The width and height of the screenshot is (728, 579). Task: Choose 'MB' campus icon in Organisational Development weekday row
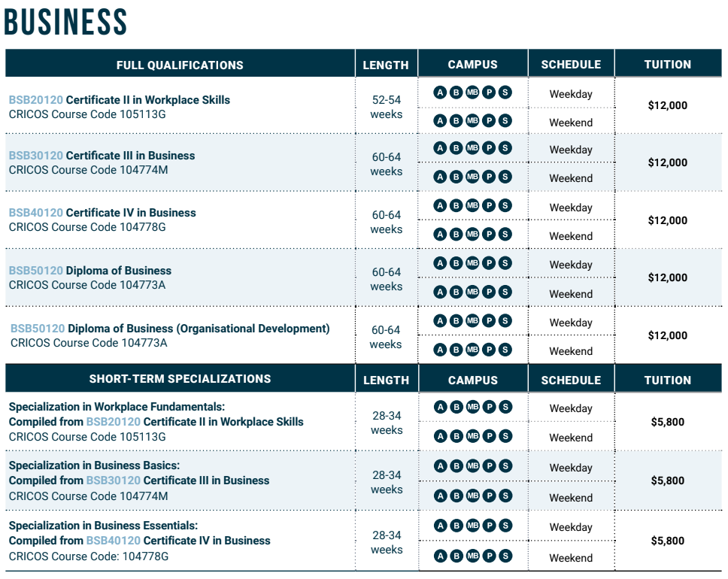[x=472, y=321]
